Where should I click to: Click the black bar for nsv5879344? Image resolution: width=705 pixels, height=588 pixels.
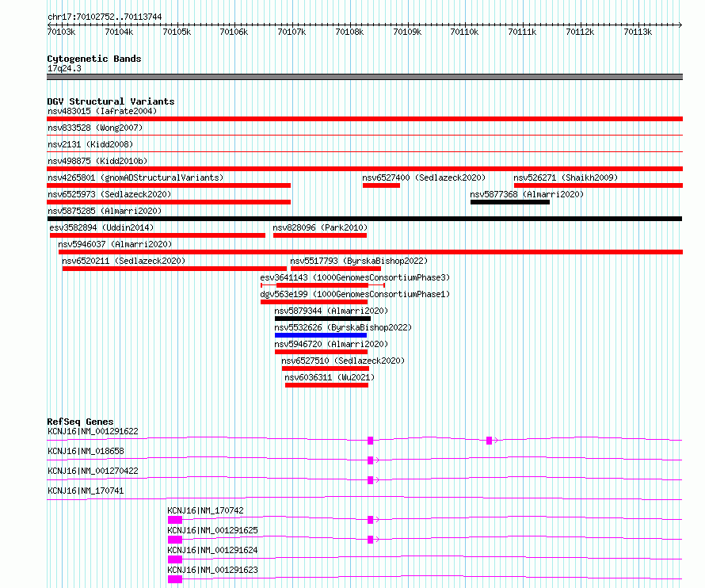coord(322,319)
